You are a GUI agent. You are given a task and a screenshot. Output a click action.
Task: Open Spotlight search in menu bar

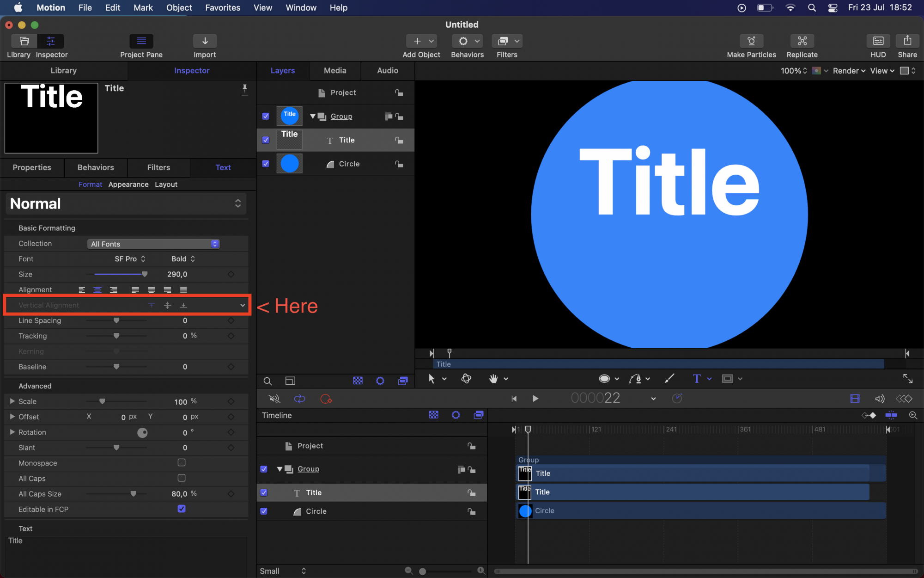[812, 8]
